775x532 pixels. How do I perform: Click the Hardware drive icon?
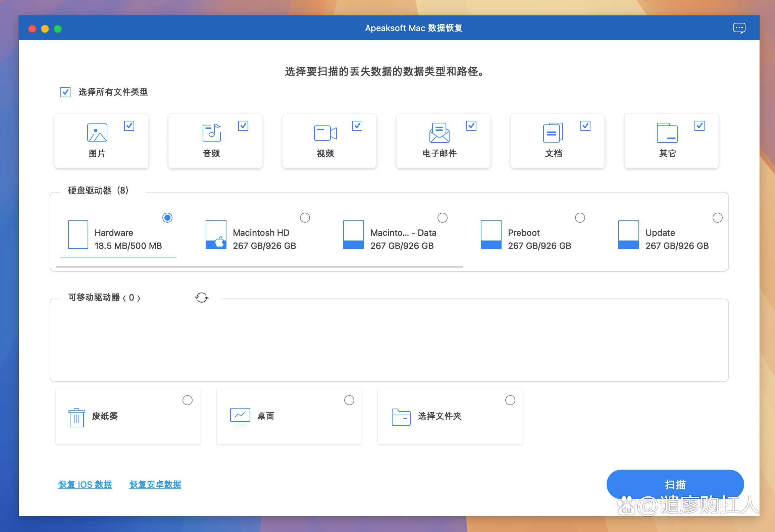click(x=78, y=235)
